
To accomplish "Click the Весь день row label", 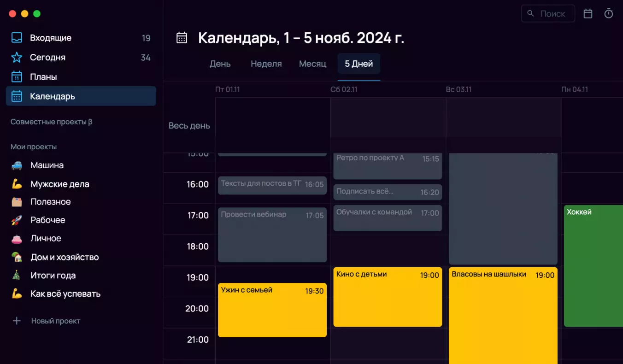I will (x=189, y=125).
